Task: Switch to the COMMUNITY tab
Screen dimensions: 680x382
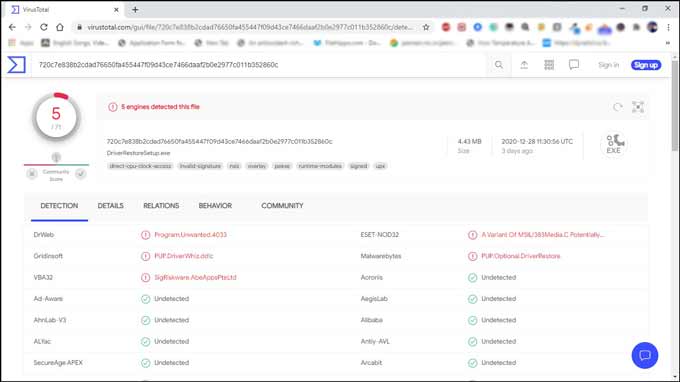Action: [x=282, y=206]
